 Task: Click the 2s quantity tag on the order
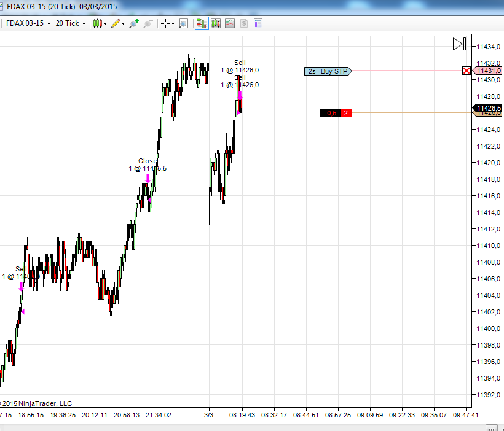coord(312,71)
